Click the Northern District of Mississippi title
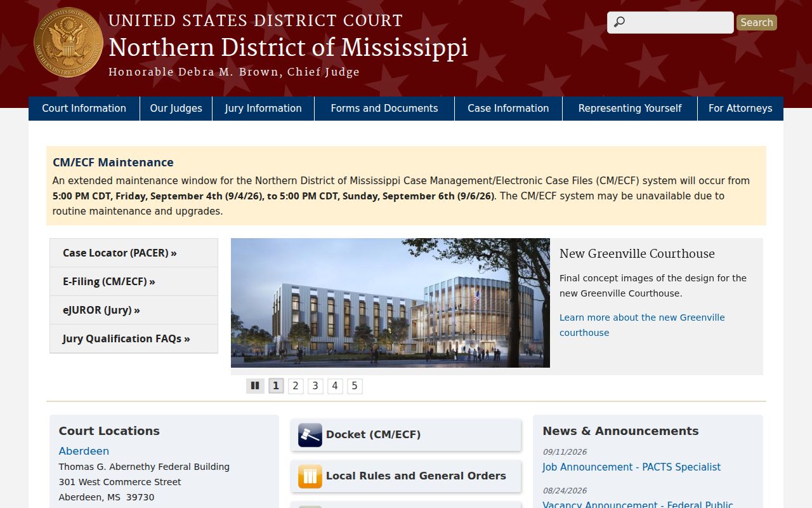Viewport: 812px width, 508px height. pos(288,48)
